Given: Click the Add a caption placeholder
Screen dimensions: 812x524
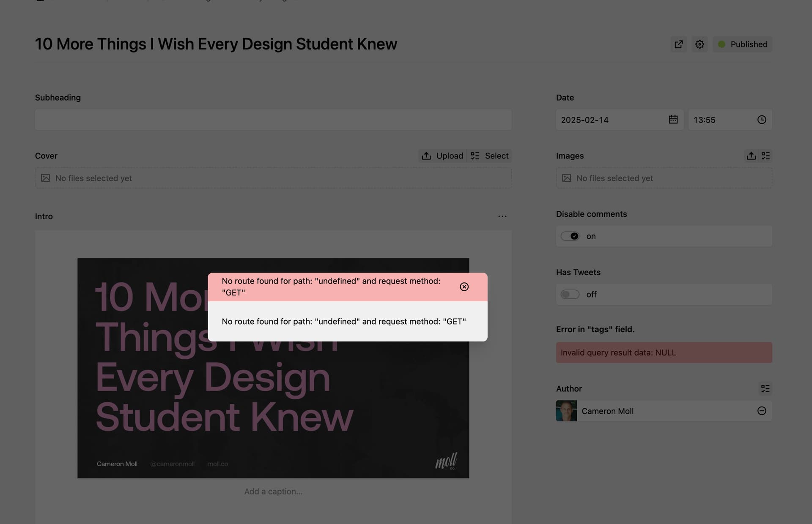Looking at the screenshot, I should point(273,491).
